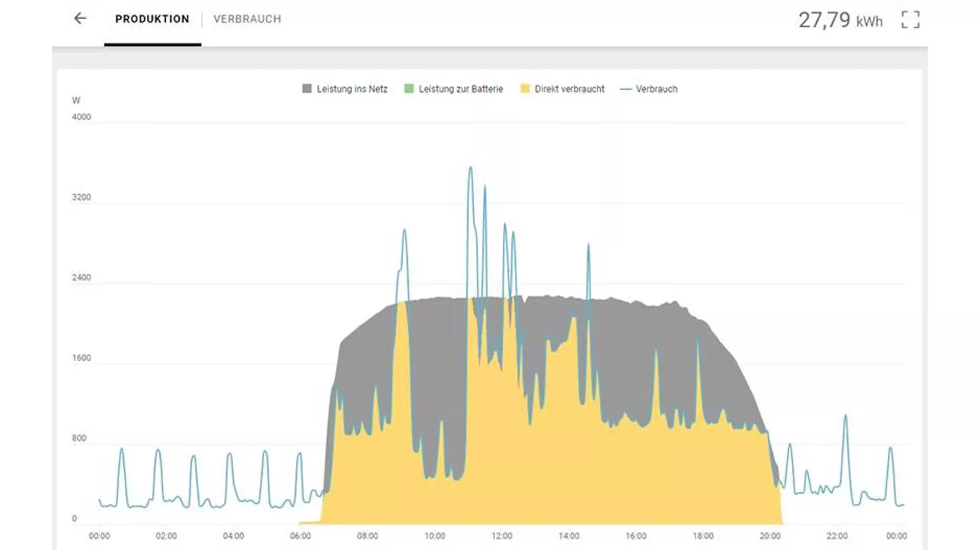Click the highest consumption peak near 11:00
The image size is (980, 550).
coord(471,169)
